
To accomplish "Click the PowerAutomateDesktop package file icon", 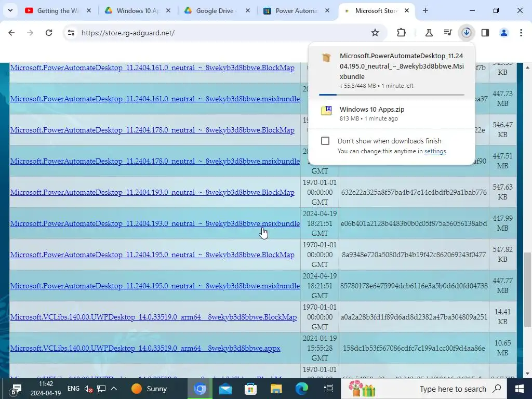I will 326,57.
